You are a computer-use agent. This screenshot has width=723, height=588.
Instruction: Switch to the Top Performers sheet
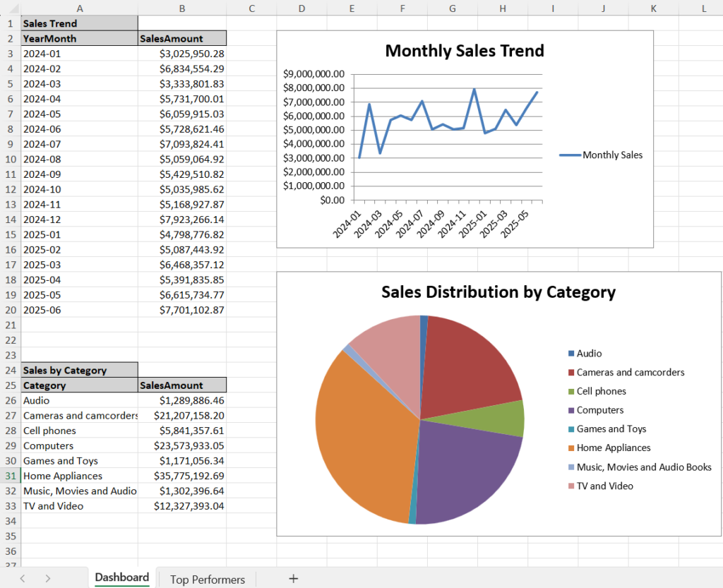(206, 579)
